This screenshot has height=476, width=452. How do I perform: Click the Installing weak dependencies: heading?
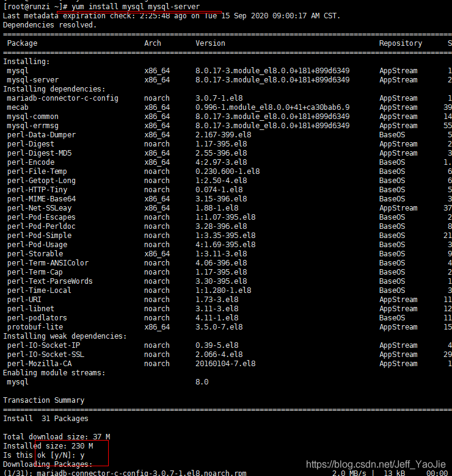[65, 336]
